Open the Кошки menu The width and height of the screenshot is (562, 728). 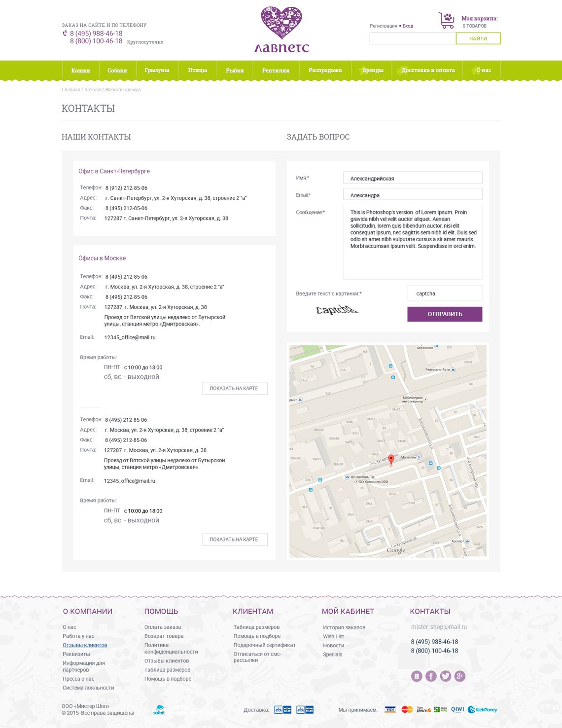tap(80, 71)
